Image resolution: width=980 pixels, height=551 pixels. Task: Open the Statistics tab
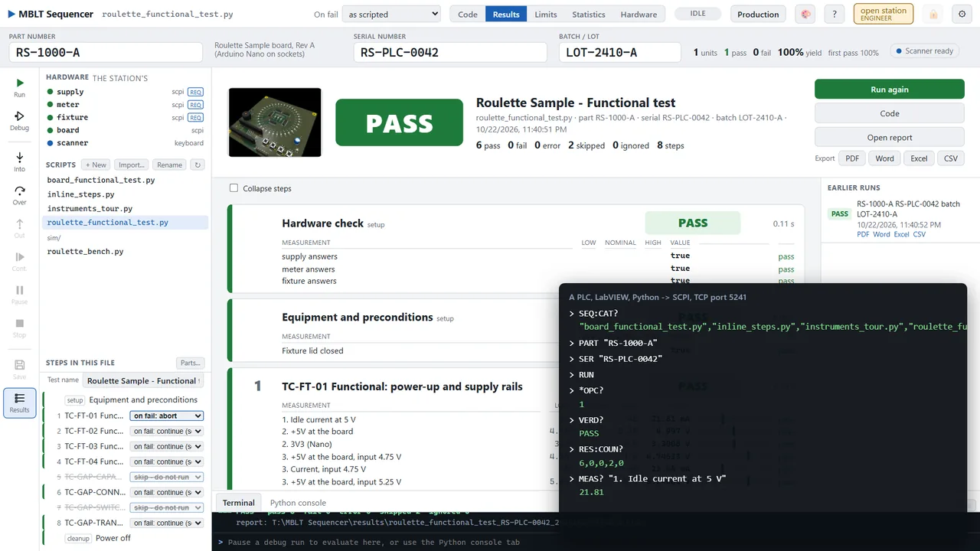(589, 14)
